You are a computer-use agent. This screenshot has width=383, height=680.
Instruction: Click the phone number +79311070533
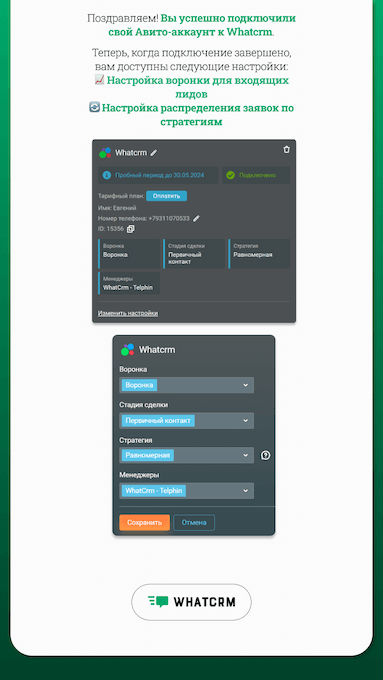point(169,219)
